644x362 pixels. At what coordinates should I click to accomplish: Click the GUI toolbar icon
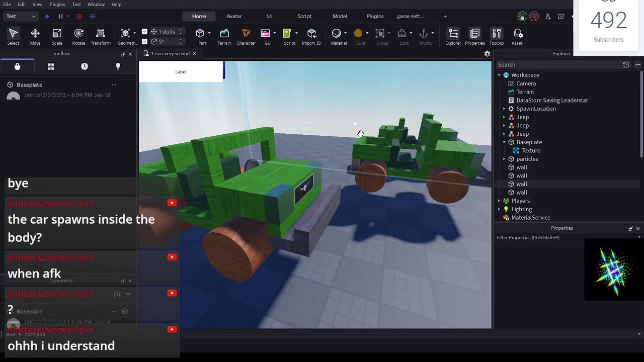265,34
